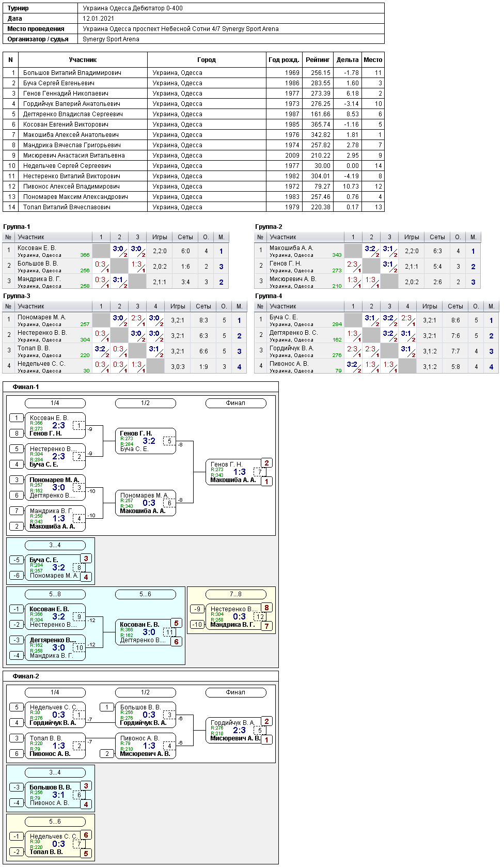Click Группа-4 sets value '8:6'
The width and height of the screenshot is (504, 867).
click(x=455, y=320)
